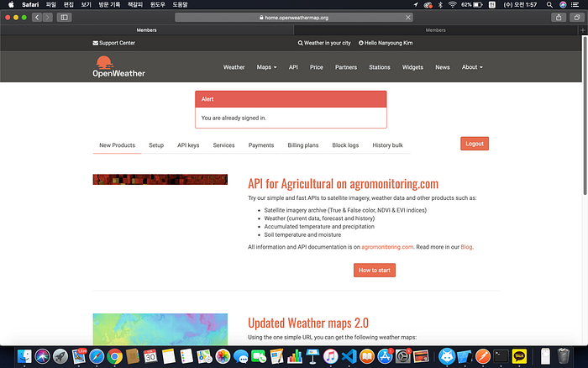Click Spotlight search magnifier in menu bar

[x=549, y=4]
